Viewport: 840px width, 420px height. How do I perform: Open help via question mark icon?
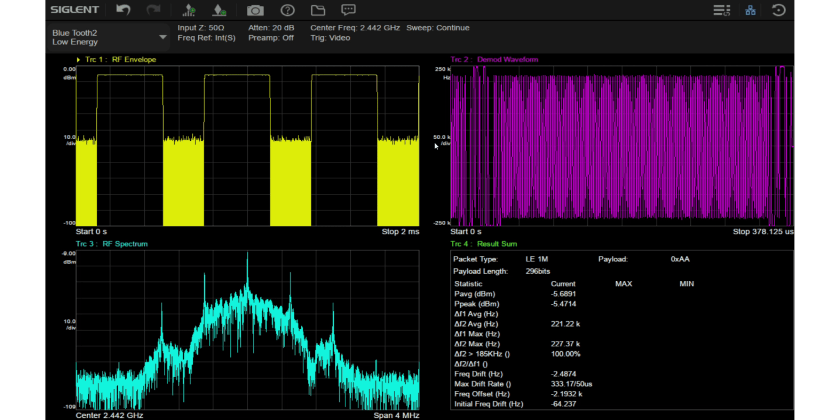pos(288,10)
